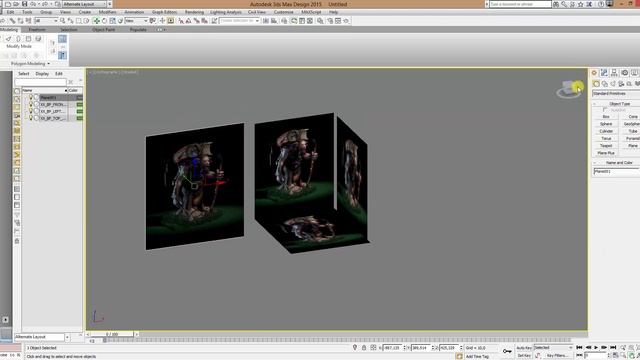The height and width of the screenshot is (360, 640).
Task: Click the Select Object arrow icon
Action: pos(62,21)
